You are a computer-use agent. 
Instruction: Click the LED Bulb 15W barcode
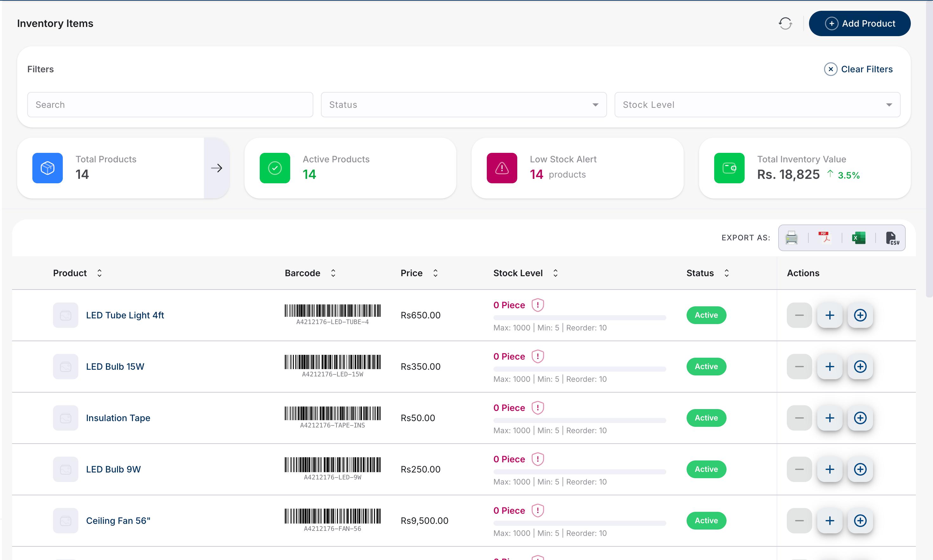pos(332,366)
